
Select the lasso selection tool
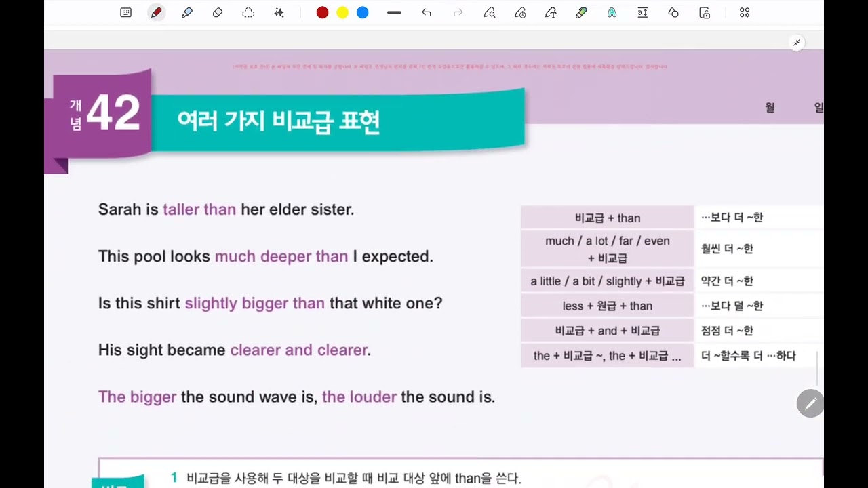pyautogui.click(x=248, y=12)
